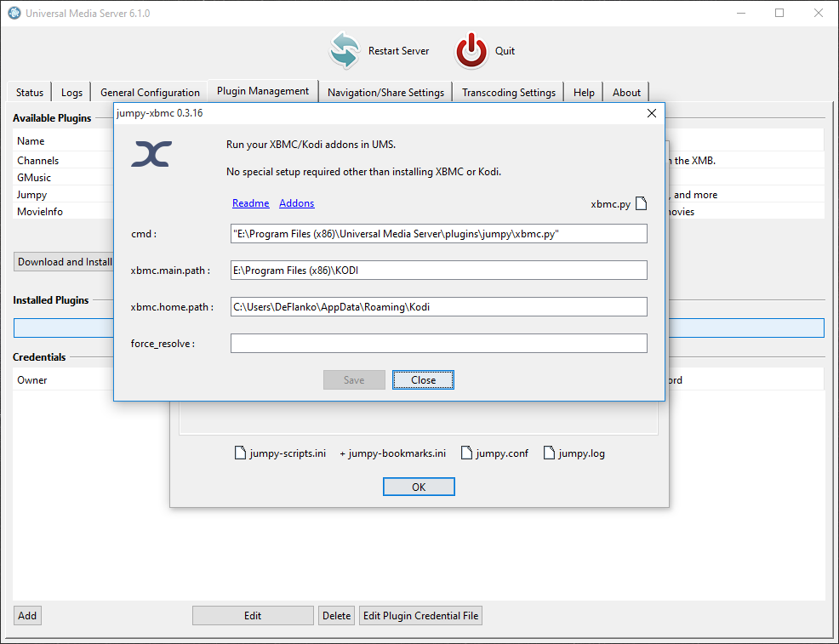Viewport: 839px width, 644px height.
Task: Click the xbmc.py label in dialog
Action: tap(610, 204)
